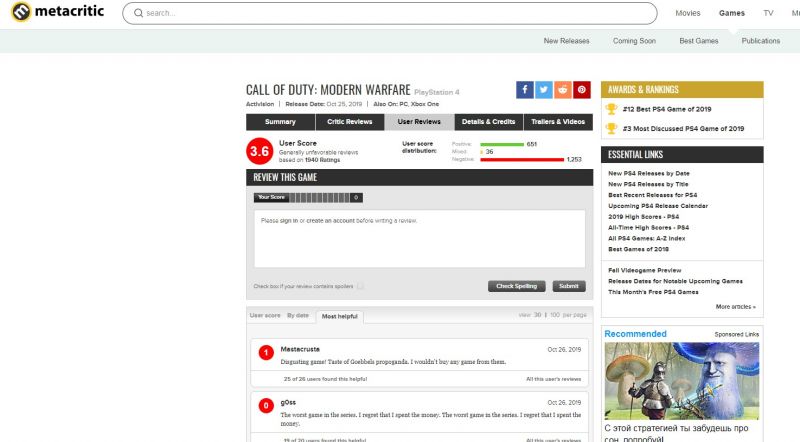Open the Trailers & Videos tab

point(558,122)
